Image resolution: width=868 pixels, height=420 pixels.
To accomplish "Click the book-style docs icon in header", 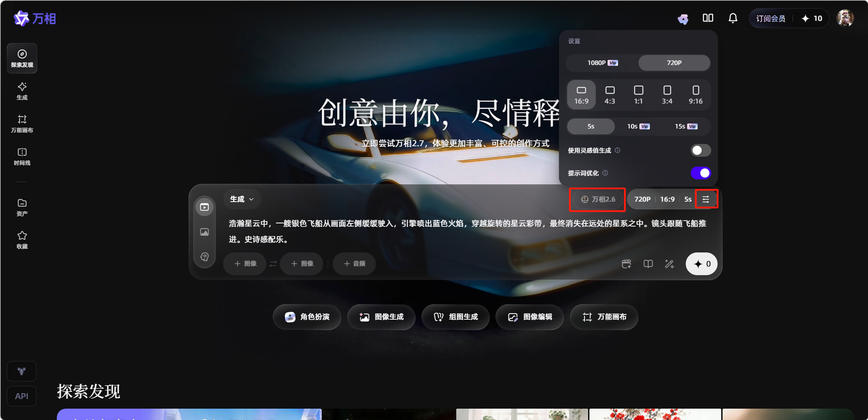I will point(708,18).
